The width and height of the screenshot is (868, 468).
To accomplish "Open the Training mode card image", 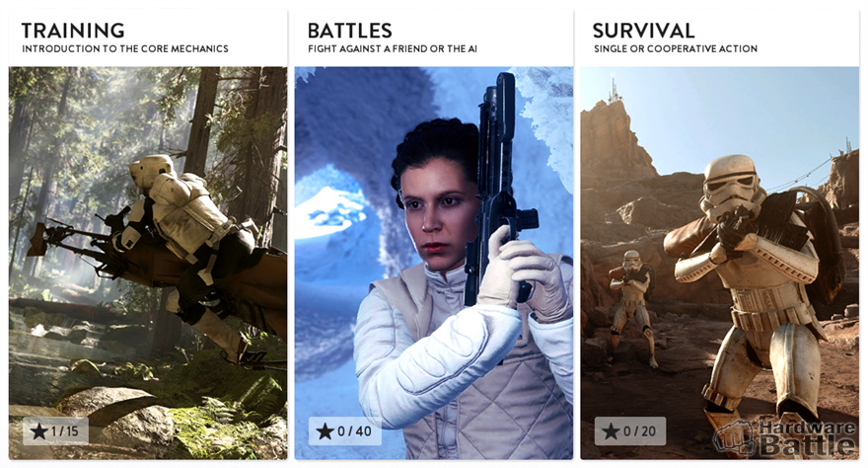I will click(x=148, y=263).
